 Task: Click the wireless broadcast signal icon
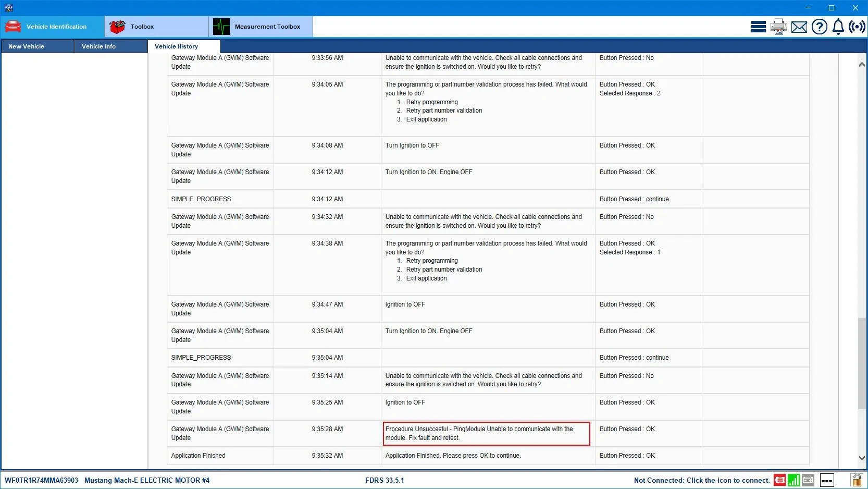pos(857,27)
